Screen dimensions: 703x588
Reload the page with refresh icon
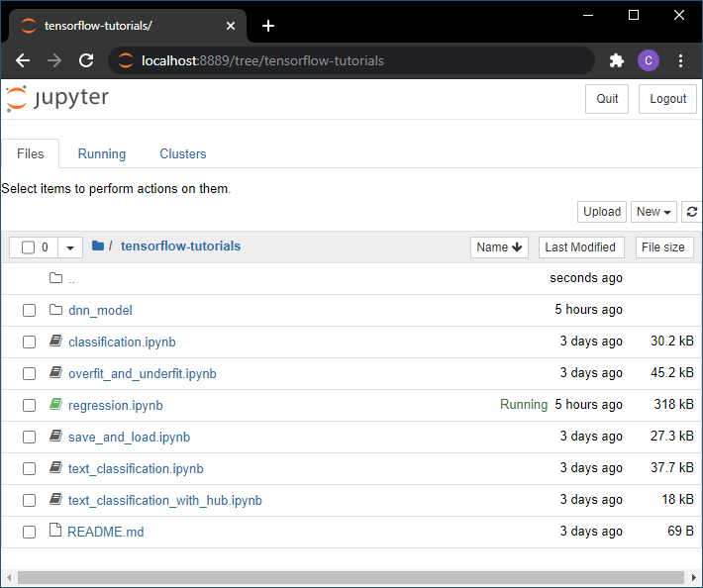click(x=86, y=60)
